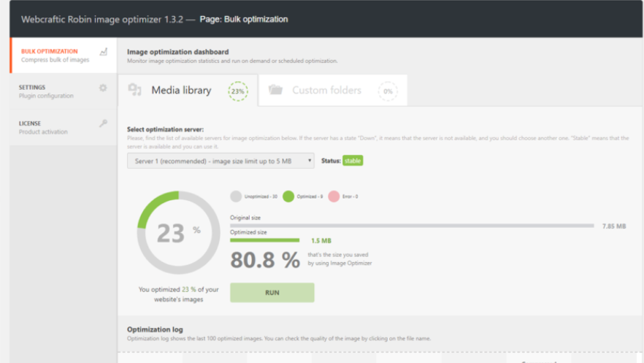
Task: Click the Media library tab icon
Action: [134, 90]
